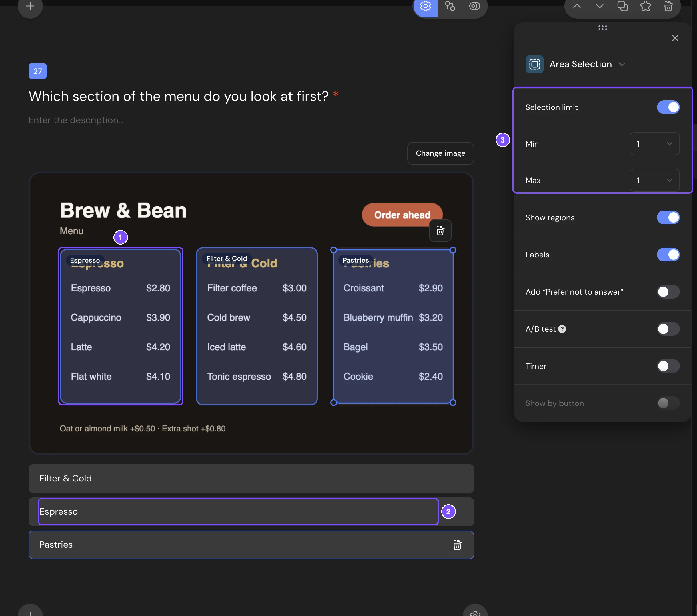Add a question with the top plus button
Image resolution: width=697 pixels, height=616 pixels.
[x=30, y=6]
